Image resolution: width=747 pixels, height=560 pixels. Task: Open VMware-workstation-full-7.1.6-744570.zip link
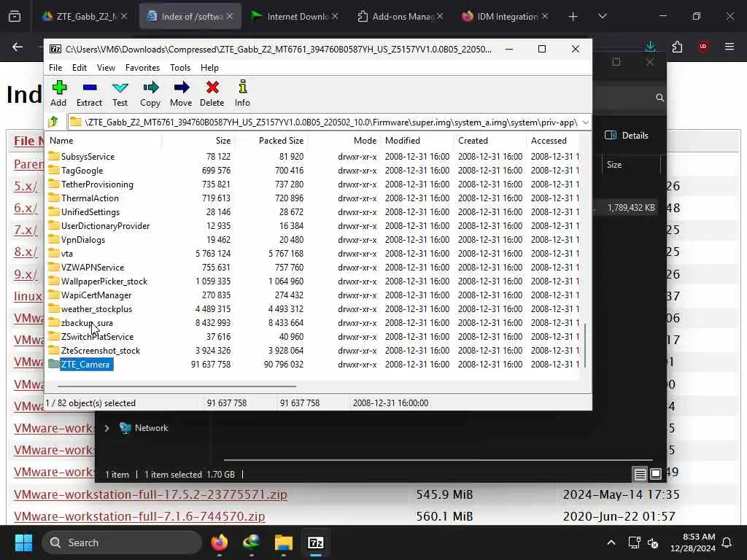tap(139, 516)
